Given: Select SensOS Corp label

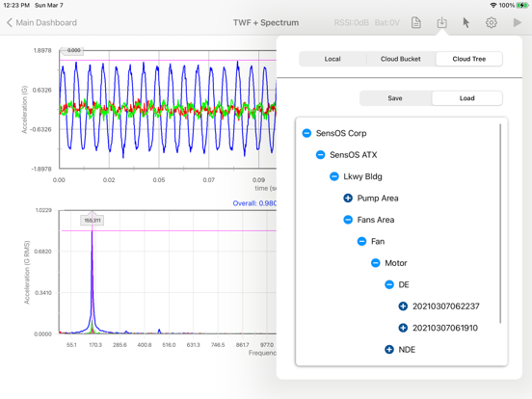Looking at the screenshot, I should pos(341,133).
